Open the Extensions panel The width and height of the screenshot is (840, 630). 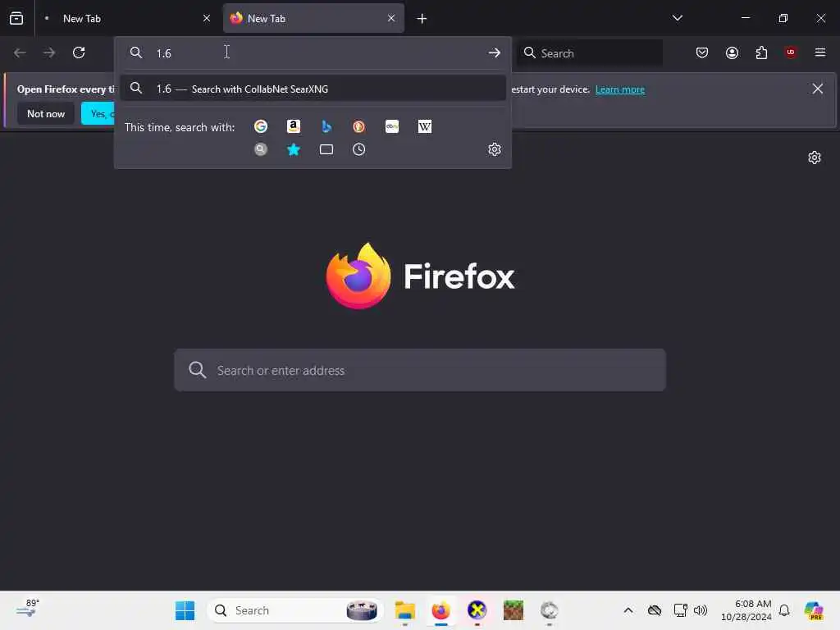761,52
